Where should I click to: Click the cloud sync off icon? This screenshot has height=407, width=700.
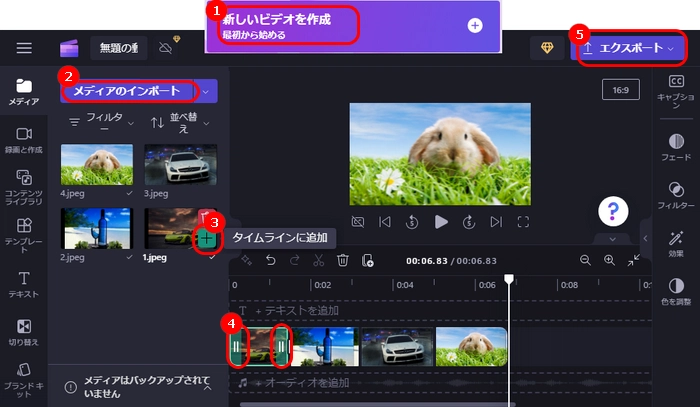point(166,48)
